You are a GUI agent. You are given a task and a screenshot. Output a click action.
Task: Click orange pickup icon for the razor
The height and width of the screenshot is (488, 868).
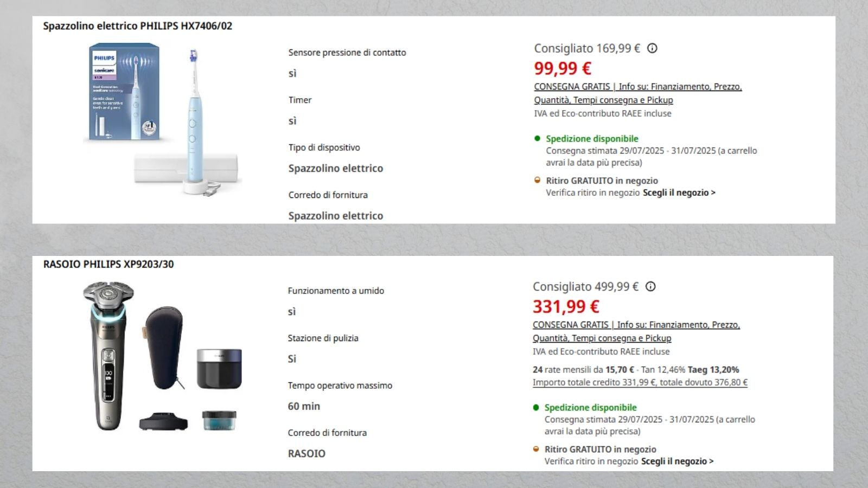(x=536, y=449)
